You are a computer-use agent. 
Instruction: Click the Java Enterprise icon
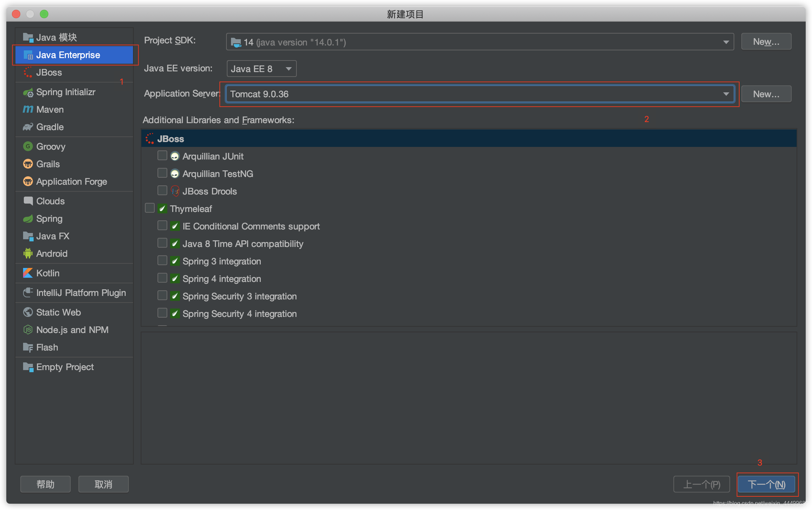point(28,55)
